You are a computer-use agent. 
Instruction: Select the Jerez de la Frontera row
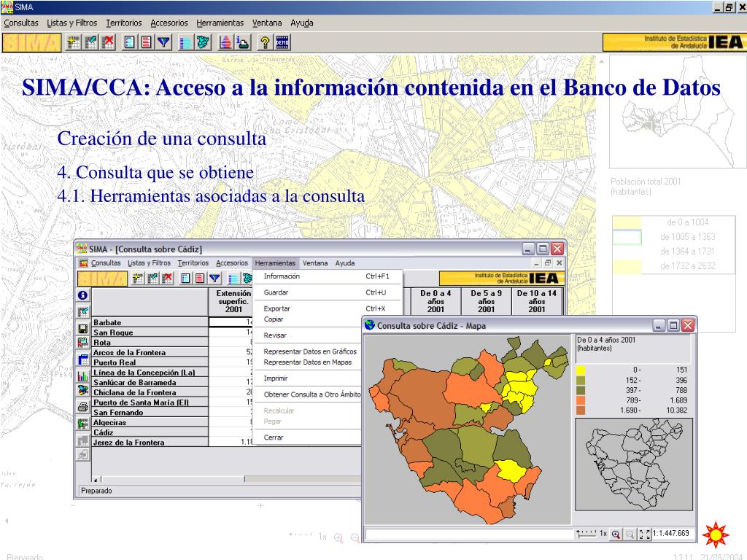(x=150, y=443)
